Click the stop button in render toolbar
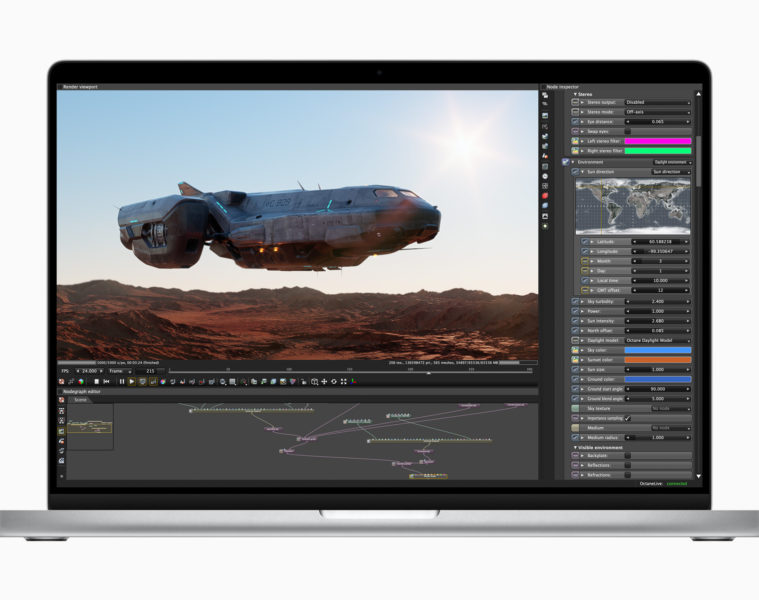This screenshot has width=759, height=600. coord(96,381)
